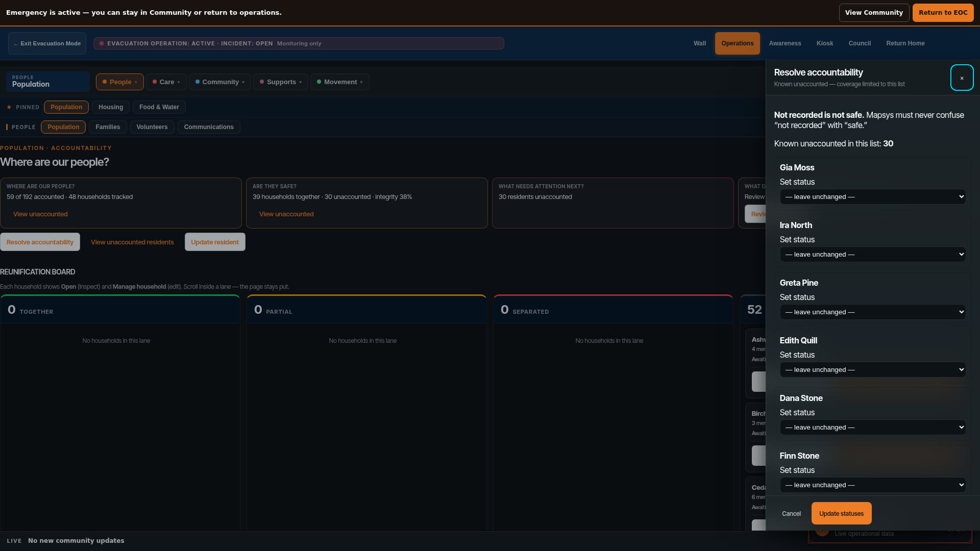Open Finn Stone status dropdown
The height and width of the screenshot is (551, 980).
(x=872, y=485)
